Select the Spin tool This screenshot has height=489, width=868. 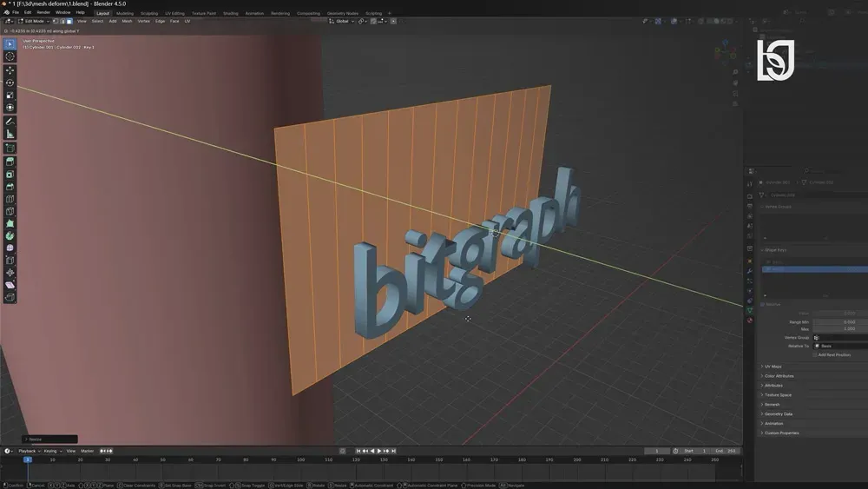point(10,235)
